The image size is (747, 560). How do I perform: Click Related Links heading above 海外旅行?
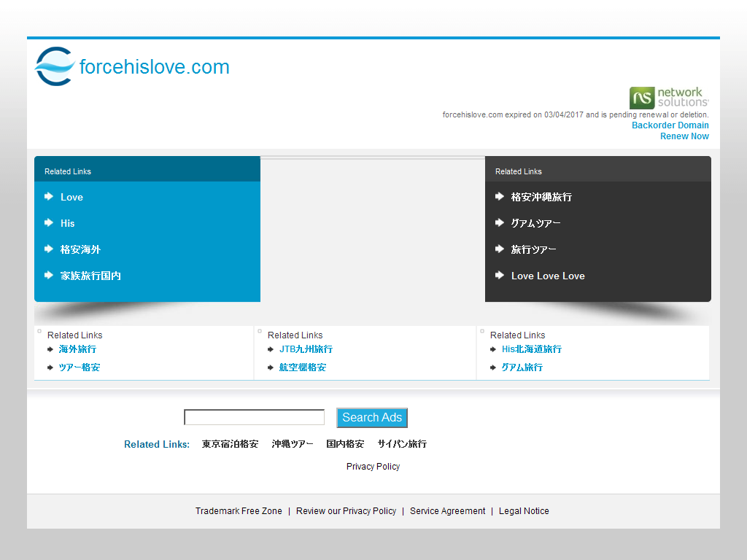coord(75,335)
